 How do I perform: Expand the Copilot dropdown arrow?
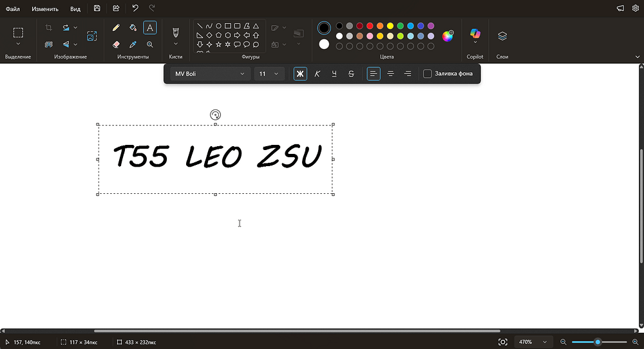(475, 42)
